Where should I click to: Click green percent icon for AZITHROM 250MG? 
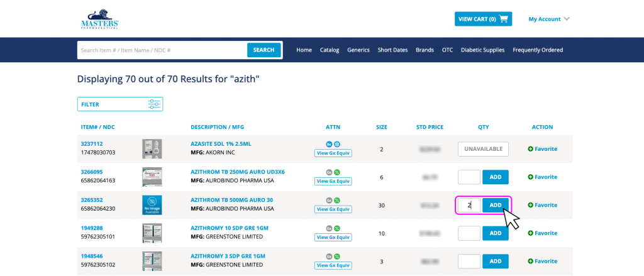coord(337,172)
